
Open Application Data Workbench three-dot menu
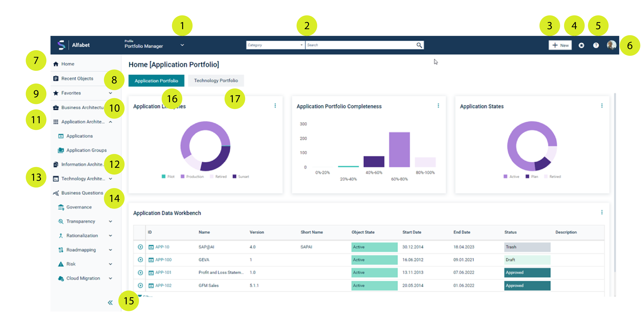click(x=602, y=212)
